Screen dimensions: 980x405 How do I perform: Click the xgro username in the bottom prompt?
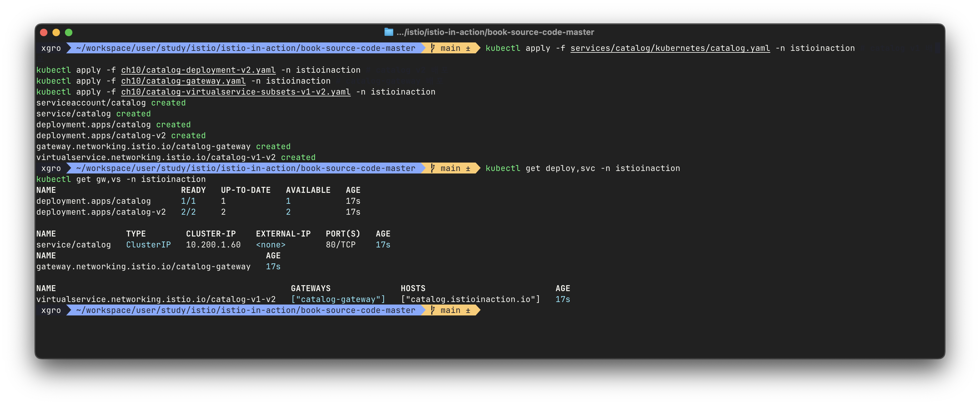click(x=51, y=310)
